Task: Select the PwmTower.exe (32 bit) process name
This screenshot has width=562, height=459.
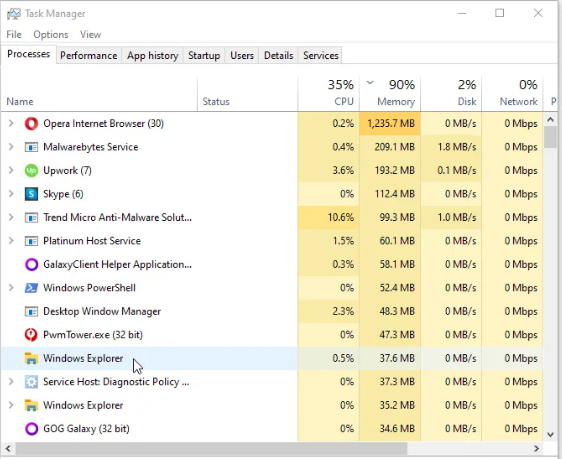Action: pyautogui.click(x=93, y=335)
